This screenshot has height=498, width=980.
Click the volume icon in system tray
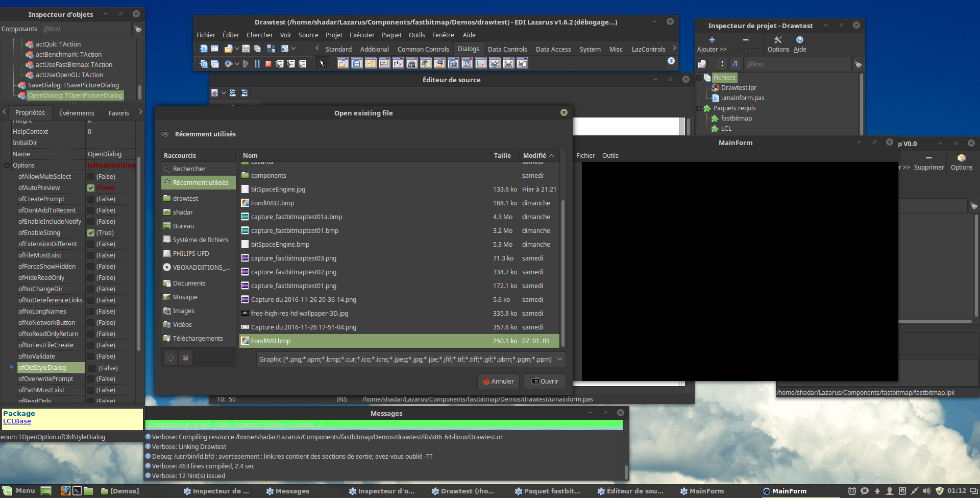click(926, 491)
